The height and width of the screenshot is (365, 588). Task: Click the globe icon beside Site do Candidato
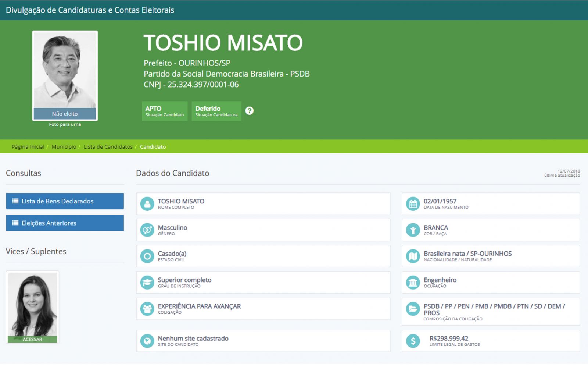coord(147,341)
